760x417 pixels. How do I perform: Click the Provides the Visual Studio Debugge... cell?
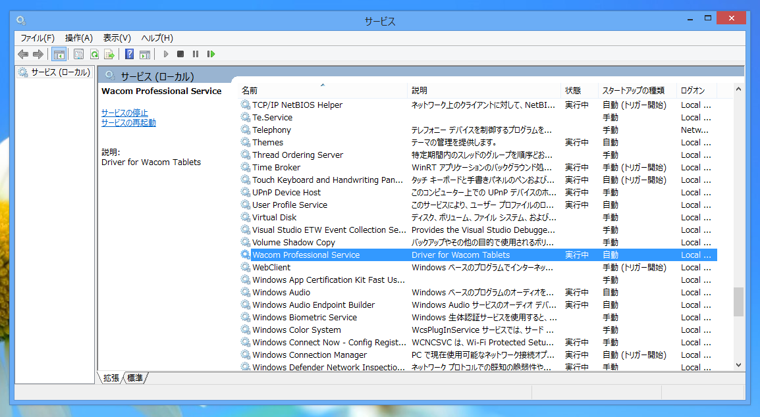pos(483,230)
